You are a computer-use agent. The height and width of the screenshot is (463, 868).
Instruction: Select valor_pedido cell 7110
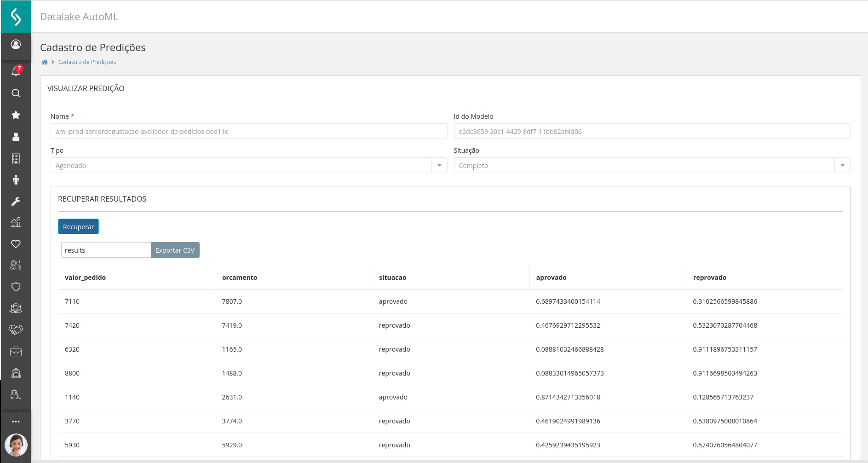[72, 301]
